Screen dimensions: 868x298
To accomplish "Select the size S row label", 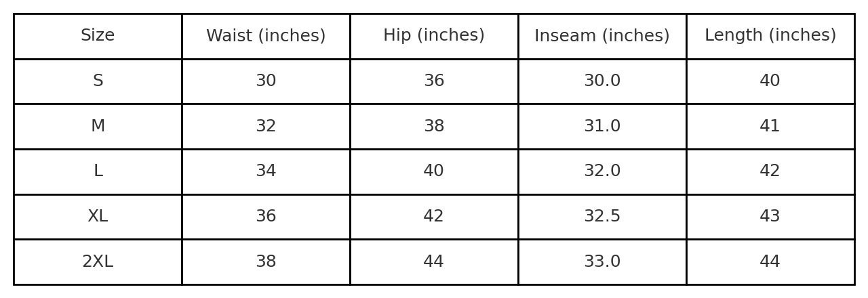I will click(98, 81).
